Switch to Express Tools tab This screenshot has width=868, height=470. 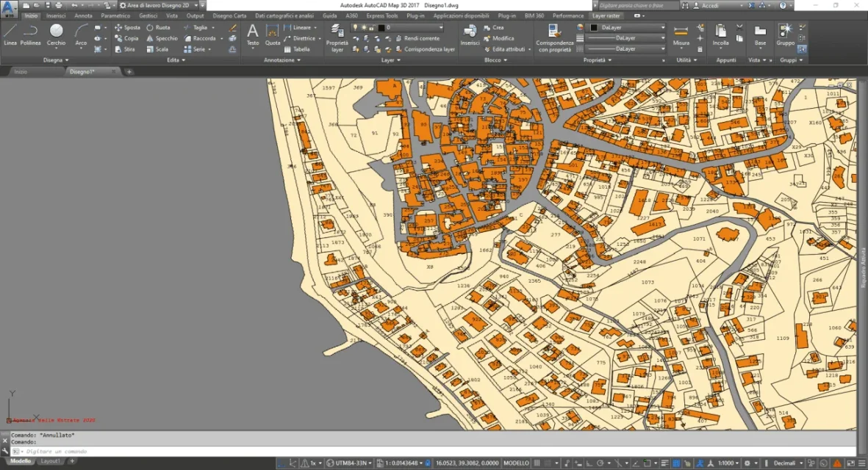click(x=382, y=16)
